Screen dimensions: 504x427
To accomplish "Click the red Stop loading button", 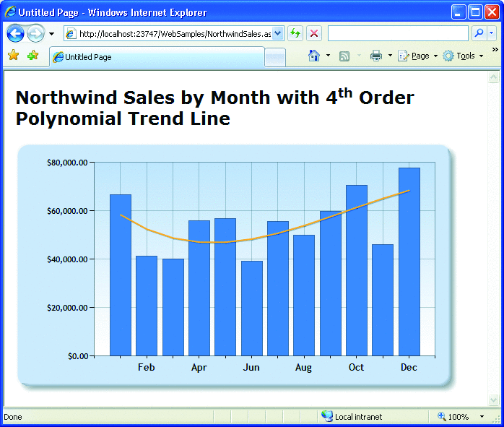I will pos(314,33).
